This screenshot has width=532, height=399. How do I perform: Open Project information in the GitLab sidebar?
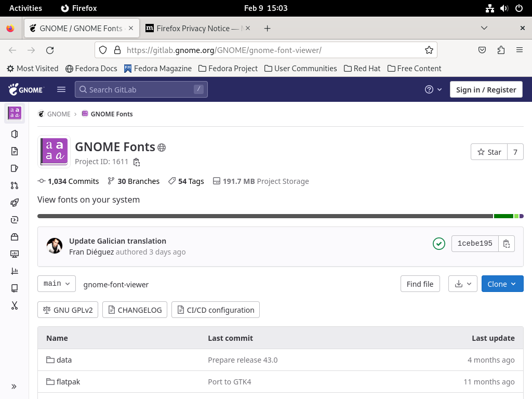click(x=14, y=134)
